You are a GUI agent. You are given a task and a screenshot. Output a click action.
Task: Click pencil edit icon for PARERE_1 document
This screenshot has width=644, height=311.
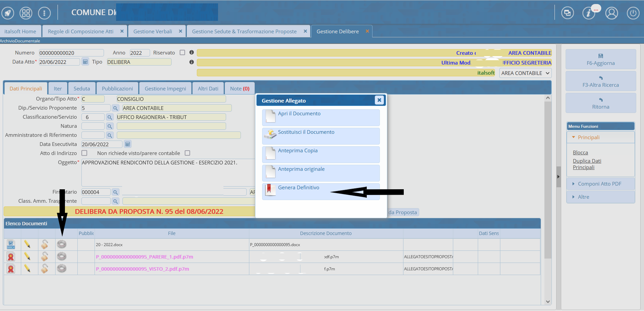click(27, 257)
